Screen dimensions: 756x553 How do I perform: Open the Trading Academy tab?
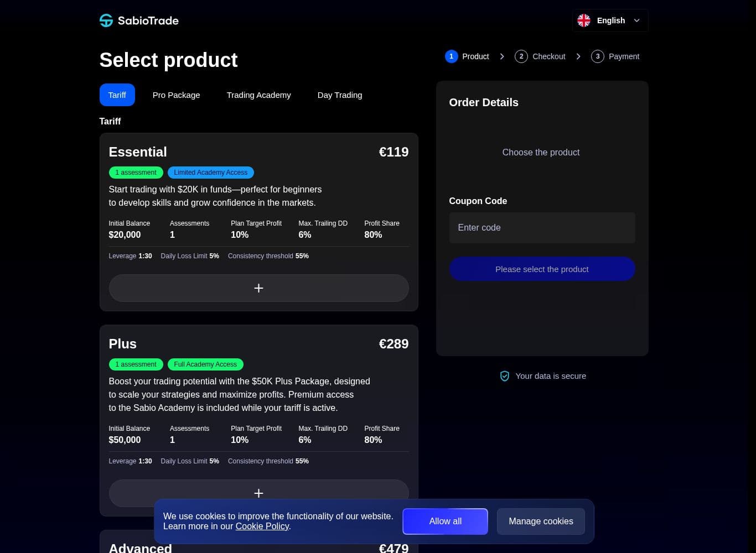(259, 95)
